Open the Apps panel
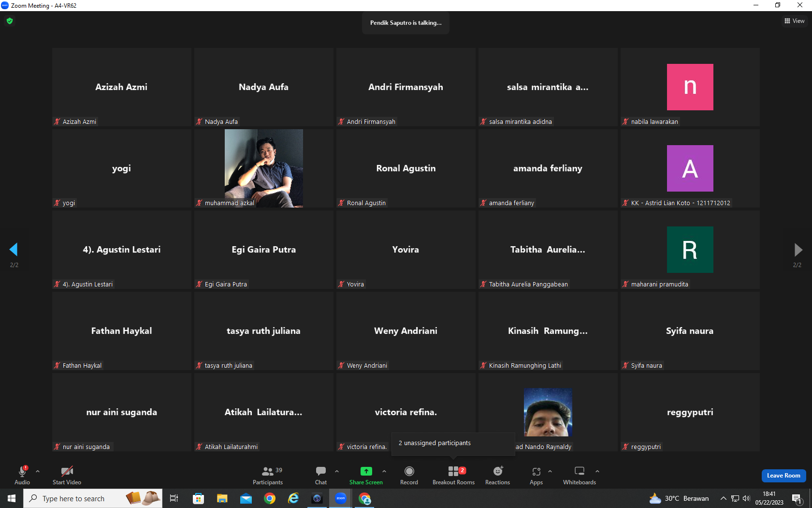812x508 pixels. coord(536,475)
